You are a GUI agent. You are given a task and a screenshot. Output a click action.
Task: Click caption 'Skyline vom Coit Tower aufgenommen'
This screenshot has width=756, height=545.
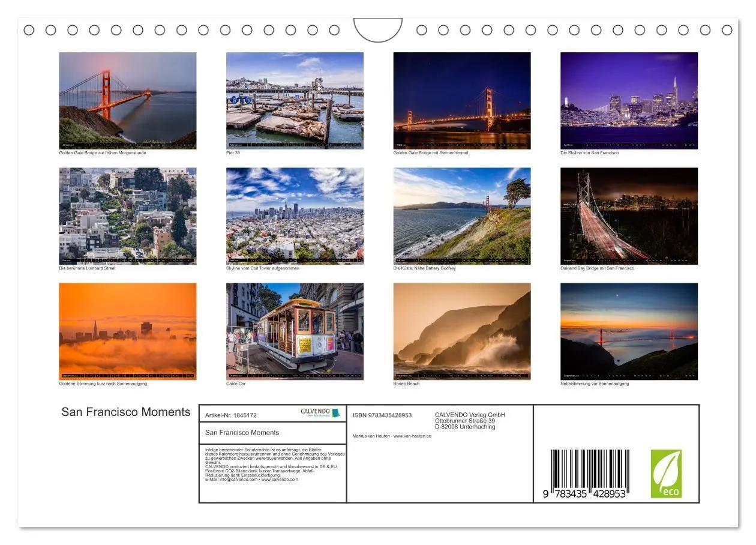(x=262, y=268)
